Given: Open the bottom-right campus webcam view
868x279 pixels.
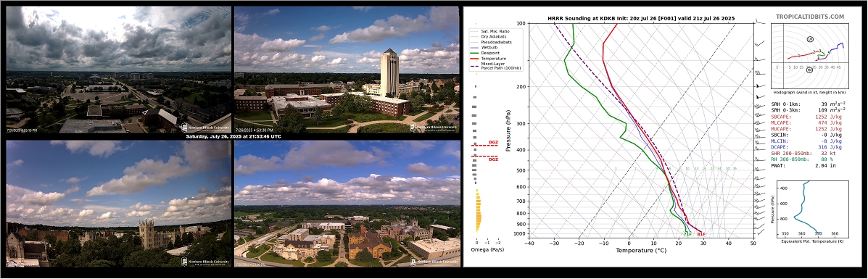Looking at the screenshot, I should coord(347,204).
